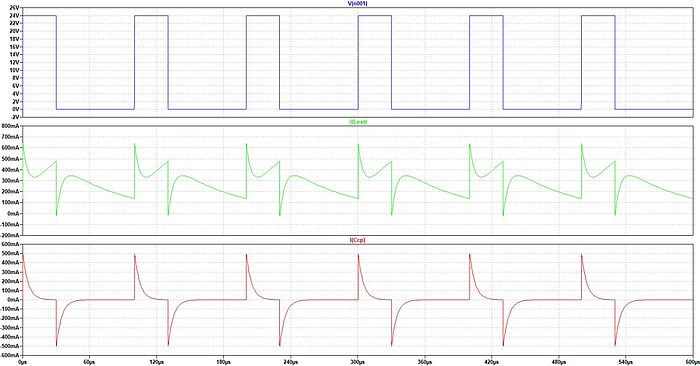Click the 480µs time axis label
Screen dimensions: 700x366
[x=558, y=362]
